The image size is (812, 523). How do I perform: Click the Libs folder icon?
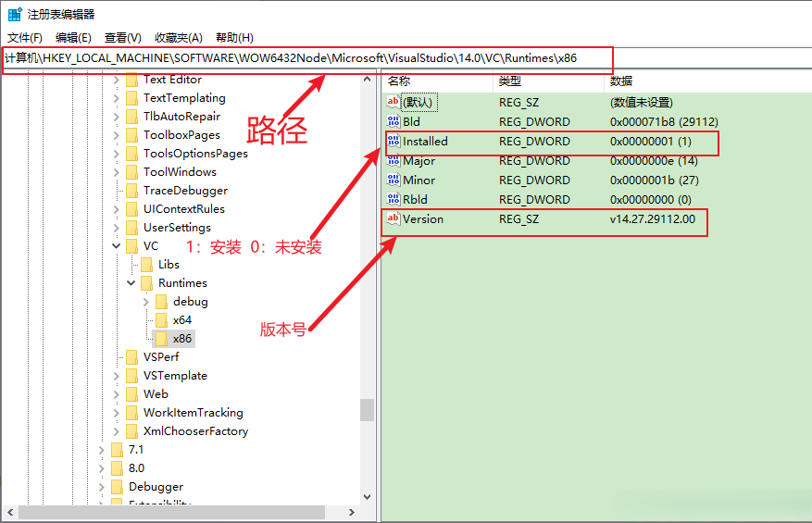[x=147, y=265]
